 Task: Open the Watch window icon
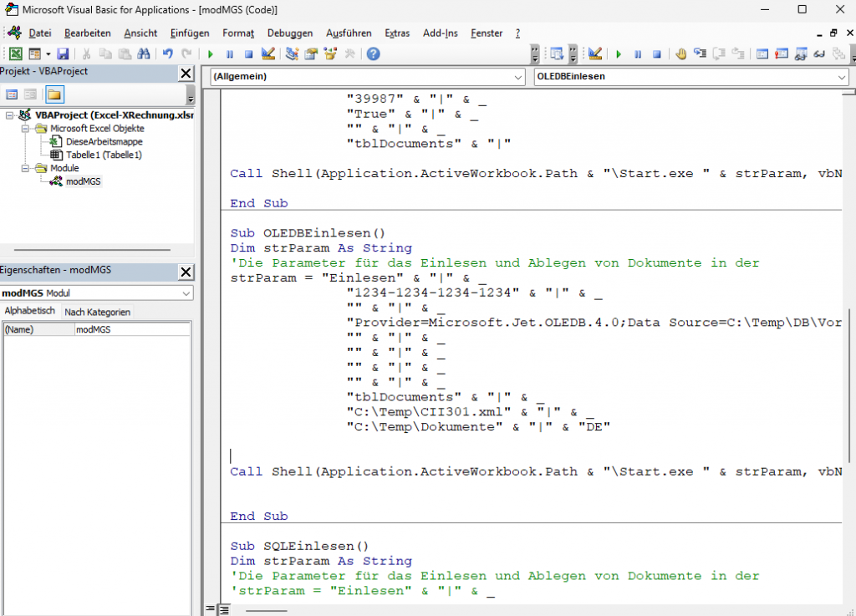(x=801, y=53)
